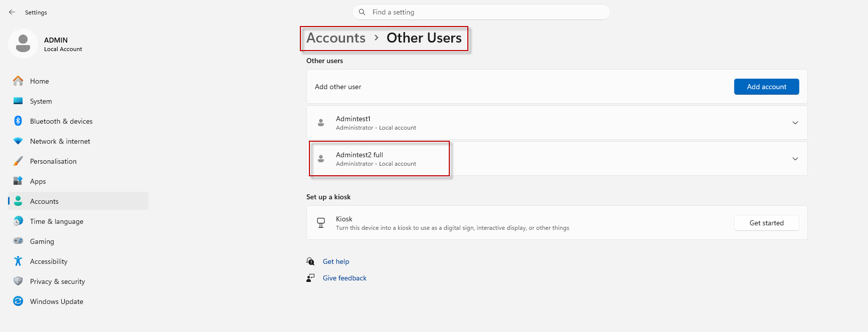Click the Give feedback person icon
The width and height of the screenshot is (868, 332).
(310, 278)
